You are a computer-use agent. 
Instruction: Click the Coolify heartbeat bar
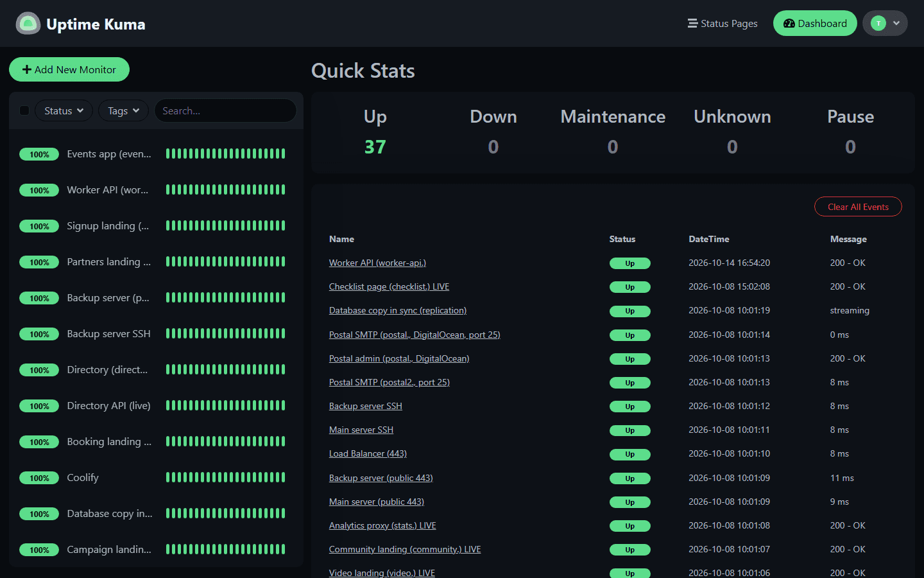click(x=225, y=477)
